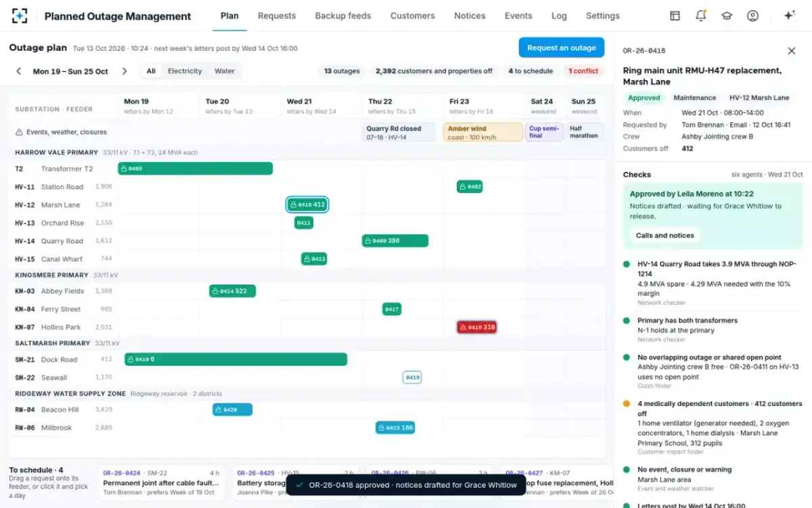Viewport: 812px width, 508px height.
Task: Click the Quarry Rd closed event chip
Action: 400,132
